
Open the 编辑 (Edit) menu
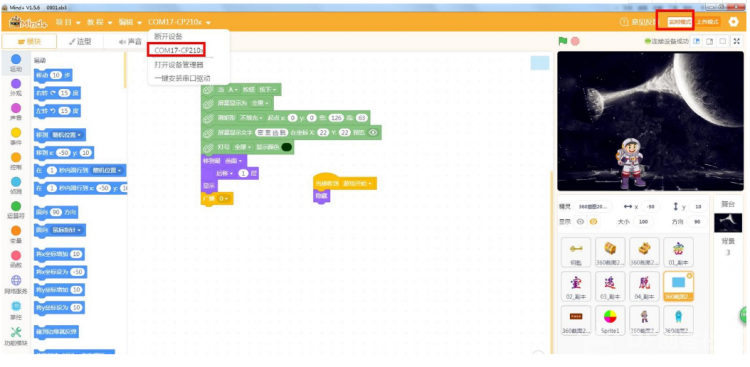tap(131, 22)
